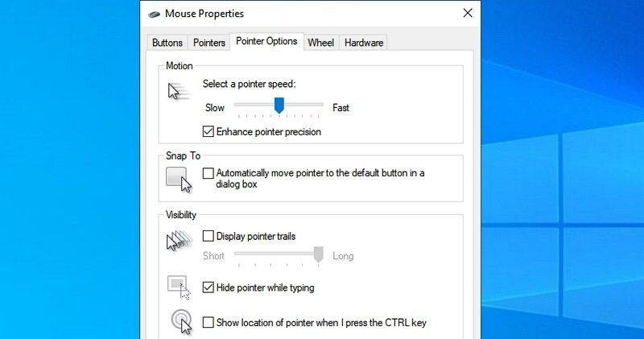Viewport: 644px width, 339px height.
Task: Click the Snap To dialog box icon
Action: click(179, 180)
